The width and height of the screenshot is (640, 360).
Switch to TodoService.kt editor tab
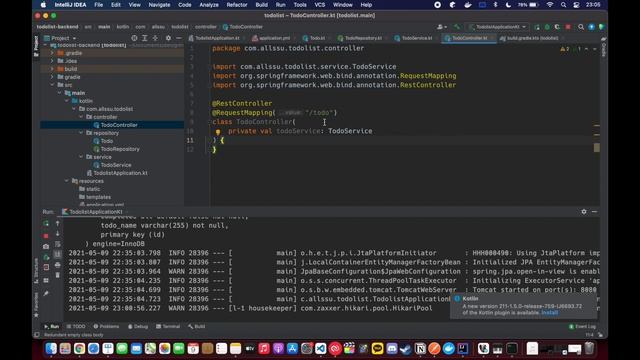tap(416, 38)
